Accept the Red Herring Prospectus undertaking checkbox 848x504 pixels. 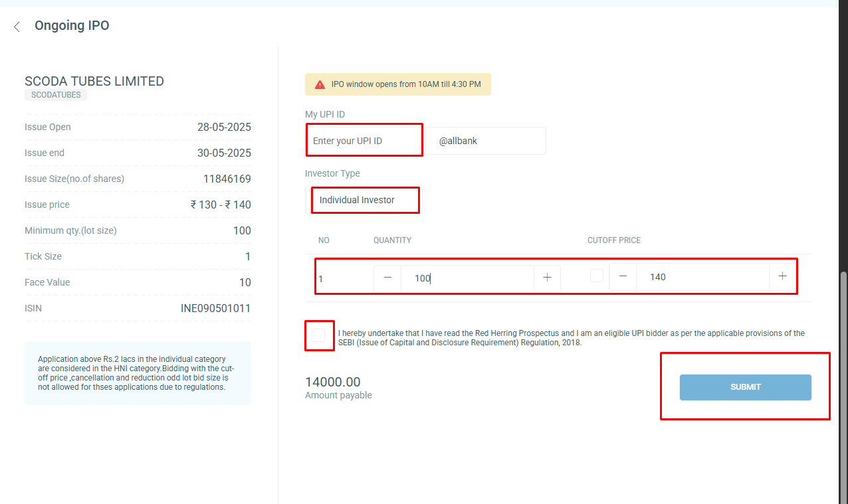pyautogui.click(x=318, y=335)
